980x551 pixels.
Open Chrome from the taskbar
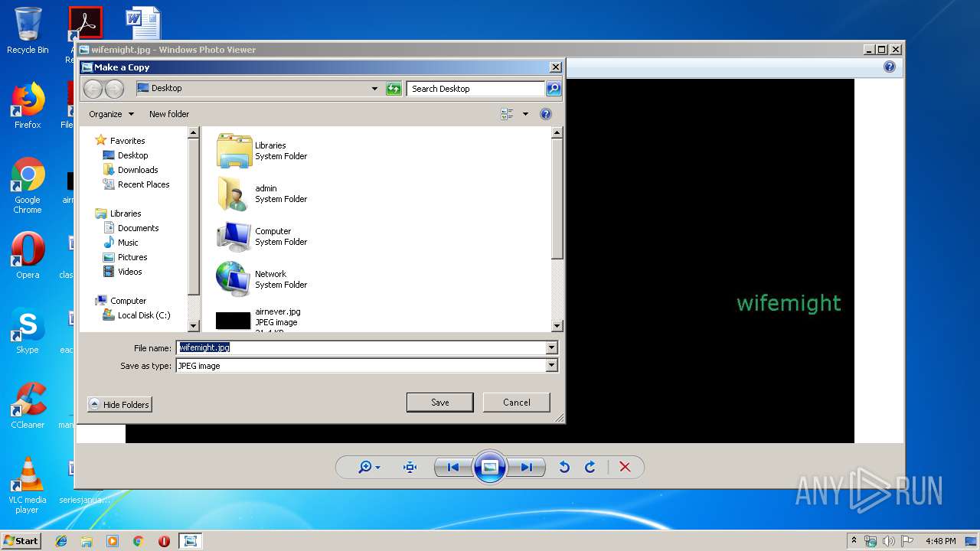138,541
